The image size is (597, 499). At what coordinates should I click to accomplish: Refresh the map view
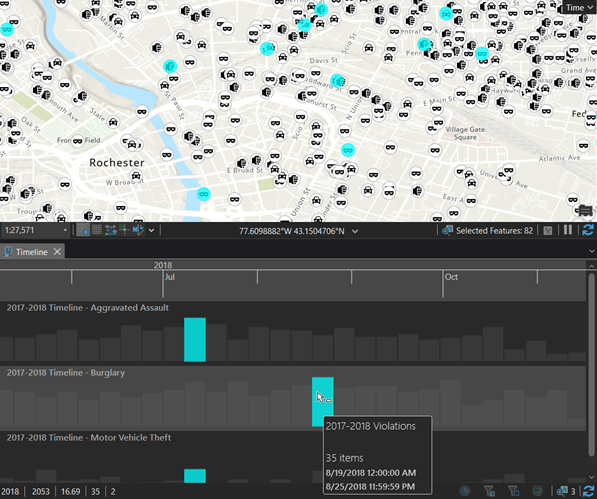click(588, 230)
